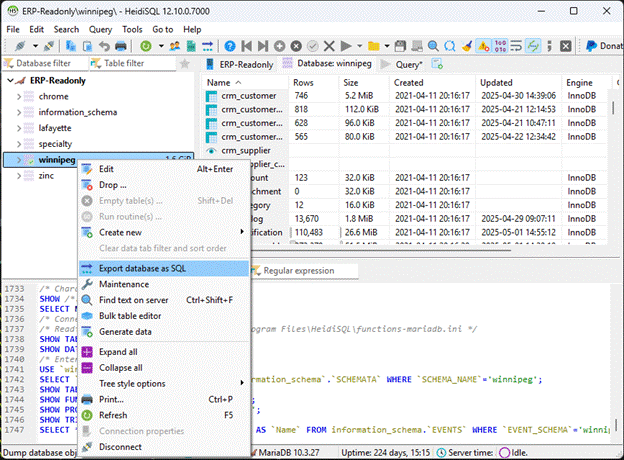Image resolution: width=624 pixels, height=460 pixels.
Task: Open the Go to menu
Action: click(163, 29)
